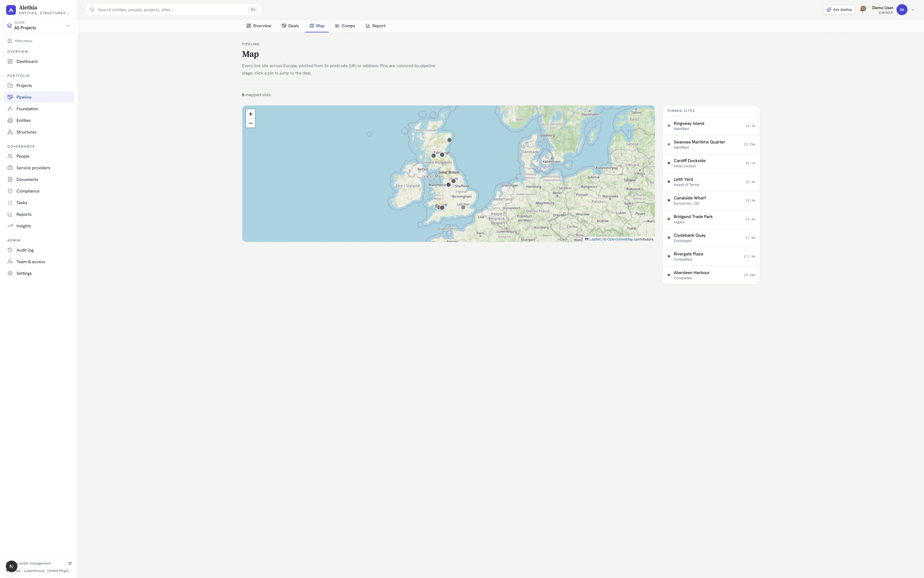Screen dimensions: 924x578
Task: Zoom out on the map
Action: [250, 123]
